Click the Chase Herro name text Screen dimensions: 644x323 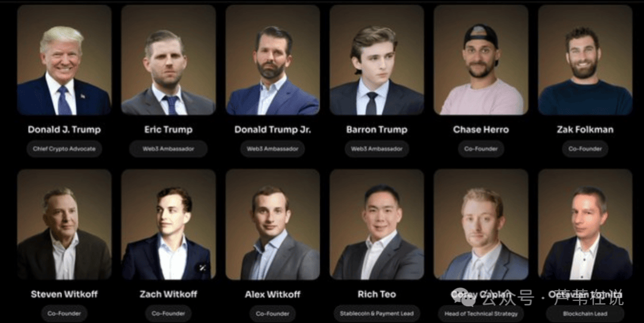[x=481, y=130]
